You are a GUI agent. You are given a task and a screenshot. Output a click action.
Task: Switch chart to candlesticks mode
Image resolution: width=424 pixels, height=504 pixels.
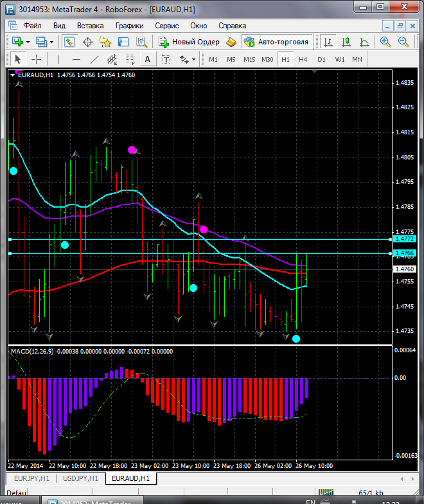(x=346, y=42)
